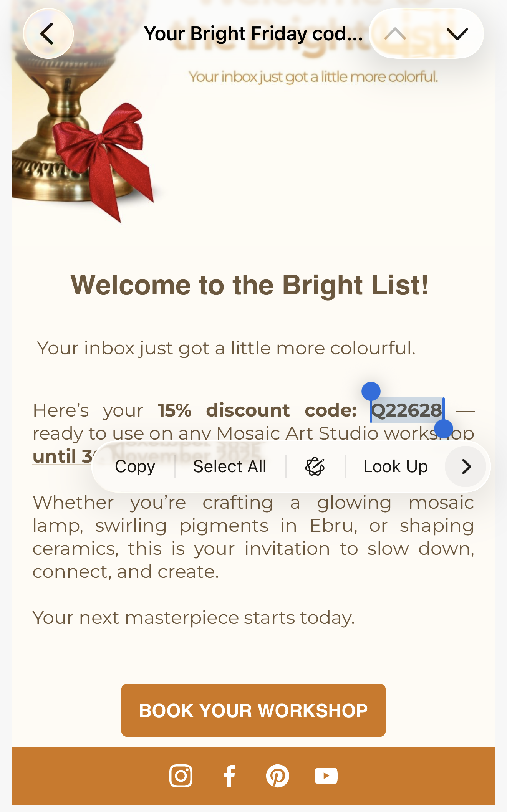Viewport: 507px width, 812px height.
Task: Tap the "Your Bright Friday cod..." subject title
Action: [253, 34]
